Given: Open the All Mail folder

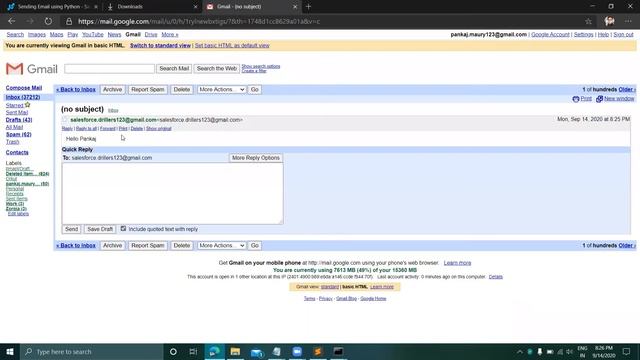Looking at the screenshot, I should pos(14,127).
